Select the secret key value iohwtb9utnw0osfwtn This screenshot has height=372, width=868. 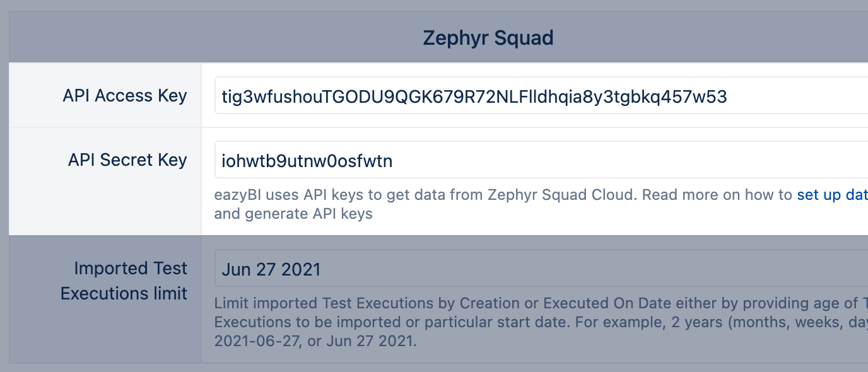[x=307, y=161]
